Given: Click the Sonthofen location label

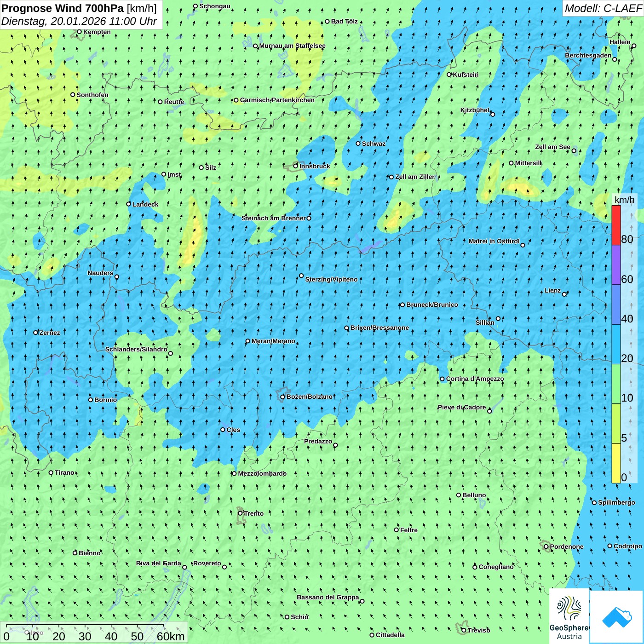Looking at the screenshot, I should pos(92,95).
